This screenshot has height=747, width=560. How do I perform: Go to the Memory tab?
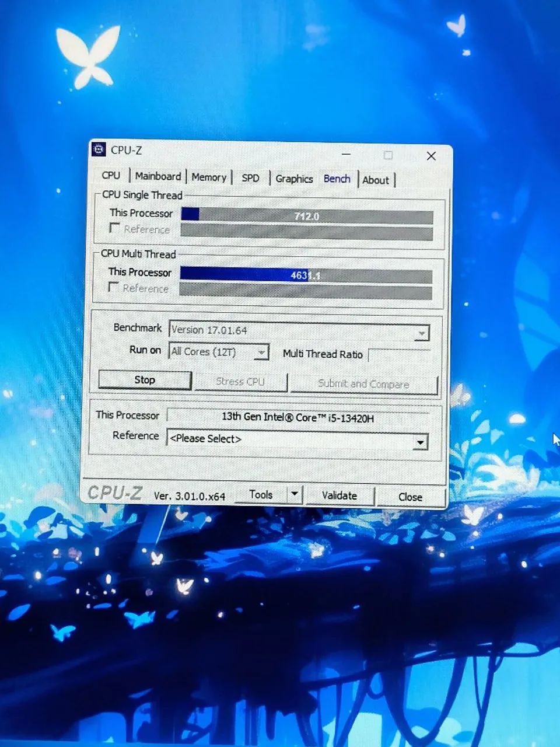click(209, 177)
